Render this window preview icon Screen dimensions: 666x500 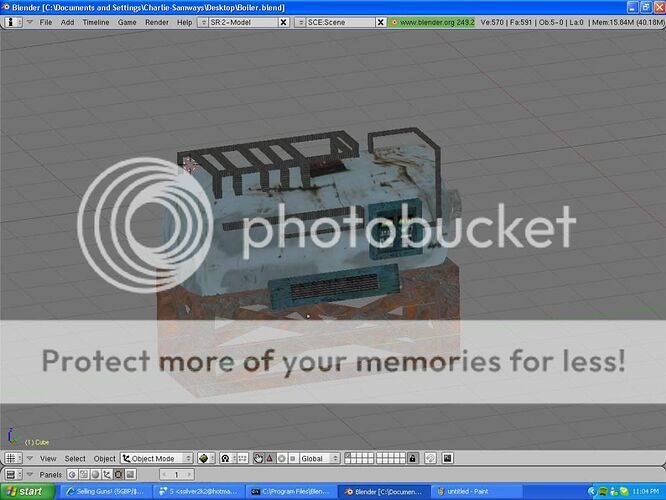coord(448,458)
